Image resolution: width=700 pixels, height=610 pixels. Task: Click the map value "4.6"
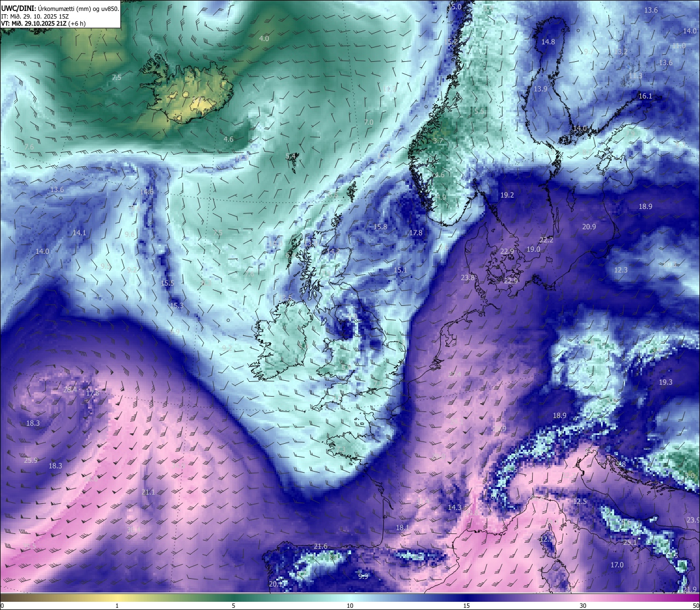coord(229,140)
